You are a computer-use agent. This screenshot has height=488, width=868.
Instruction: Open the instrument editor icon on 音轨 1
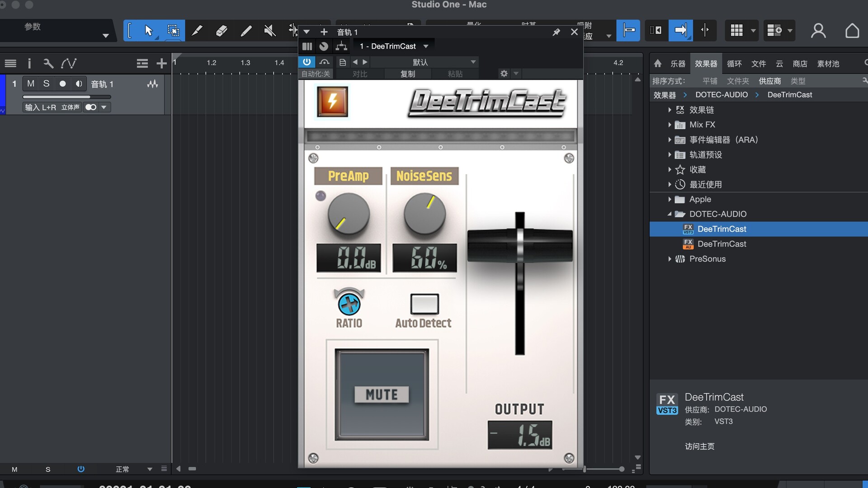(x=153, y=84)
